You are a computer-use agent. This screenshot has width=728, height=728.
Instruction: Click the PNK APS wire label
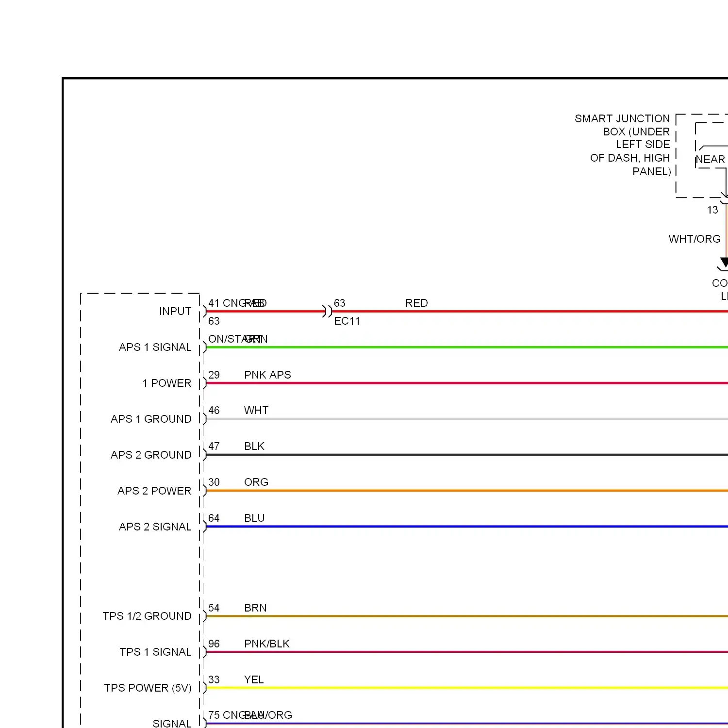(267, 375)
